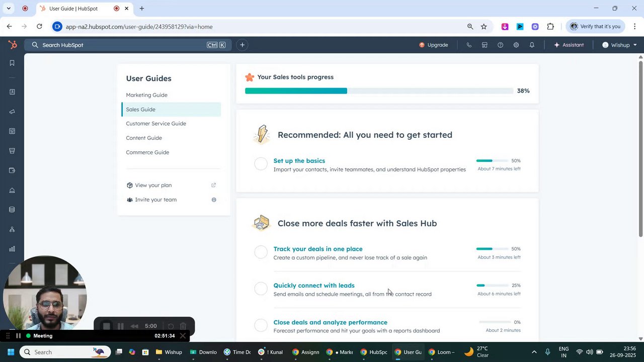Select Customer Service Guide
This screenshot has height=362, width=644.
tap(156, 124)
